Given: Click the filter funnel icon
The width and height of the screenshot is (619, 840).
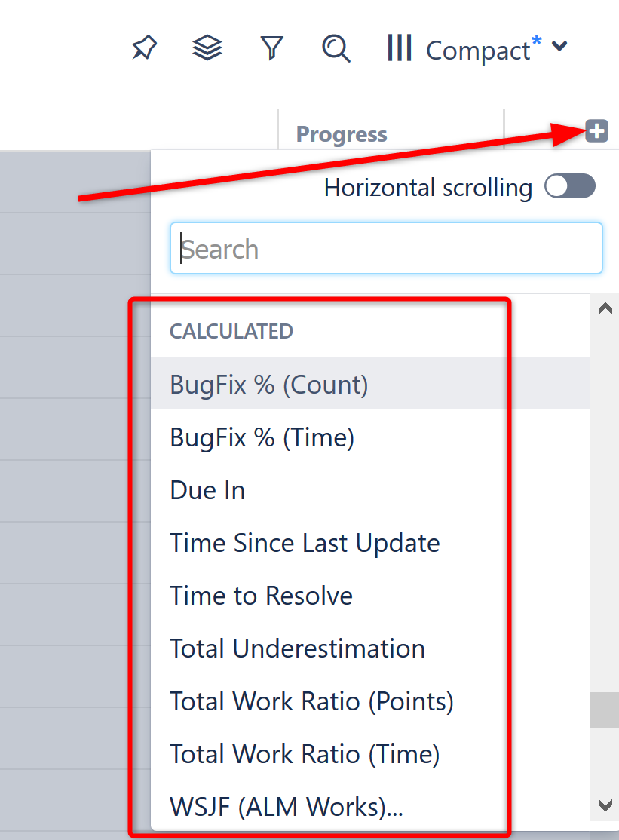Looking at the screenshot, I should [x=271, y=49].
